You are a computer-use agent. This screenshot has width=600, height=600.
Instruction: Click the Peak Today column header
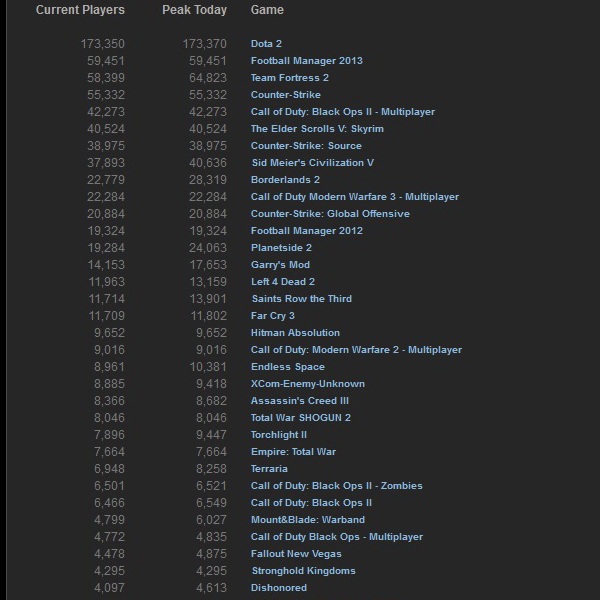[194, 10]
